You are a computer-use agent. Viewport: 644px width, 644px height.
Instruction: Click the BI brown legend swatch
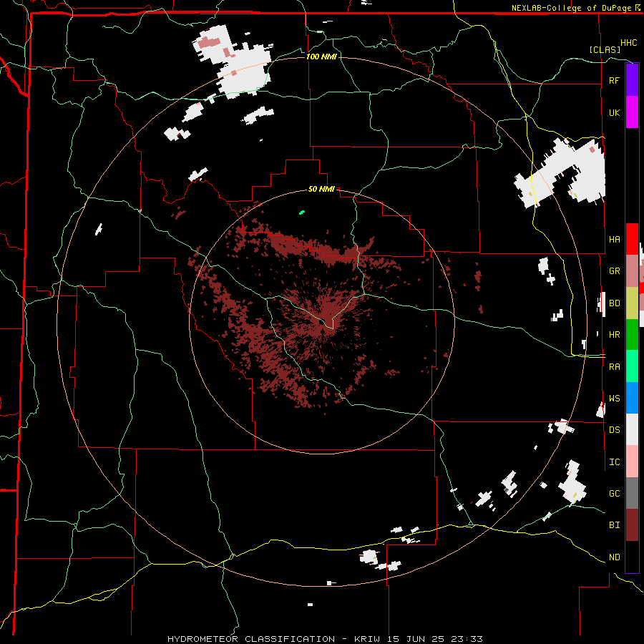click(x=632, y=525)
